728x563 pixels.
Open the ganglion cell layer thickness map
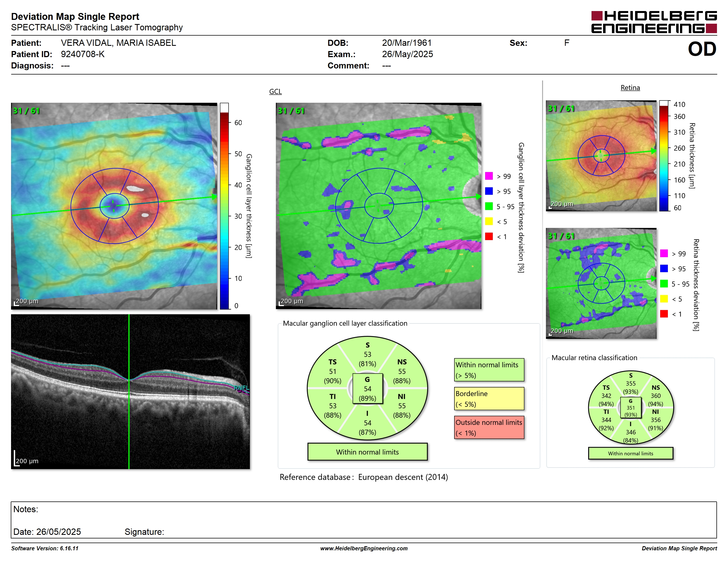114,206
